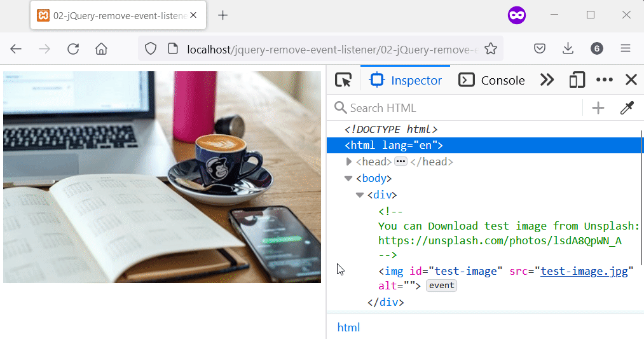Show more DevTools tabs via chevron
644x339 pixels.
point(547,80)
